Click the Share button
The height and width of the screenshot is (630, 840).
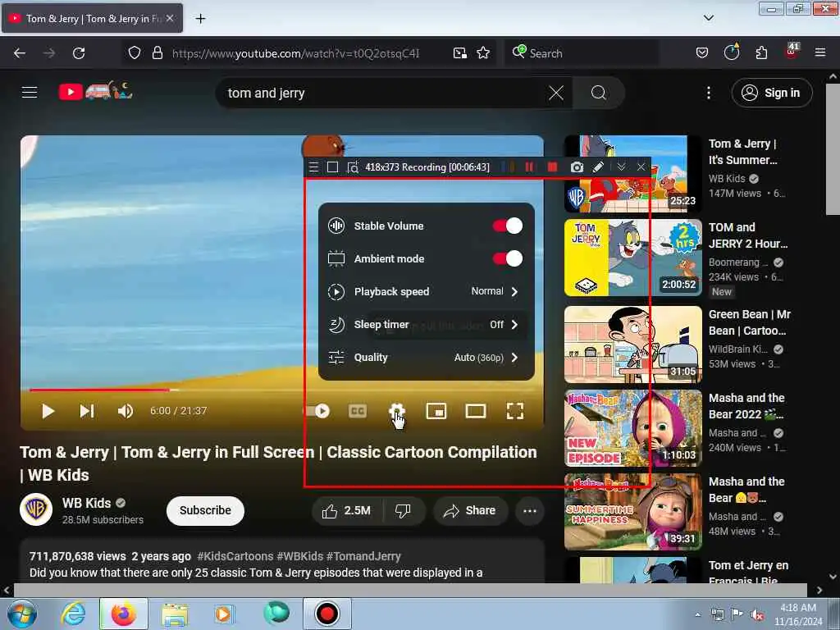pyautogui.click(x=469, y=510)
